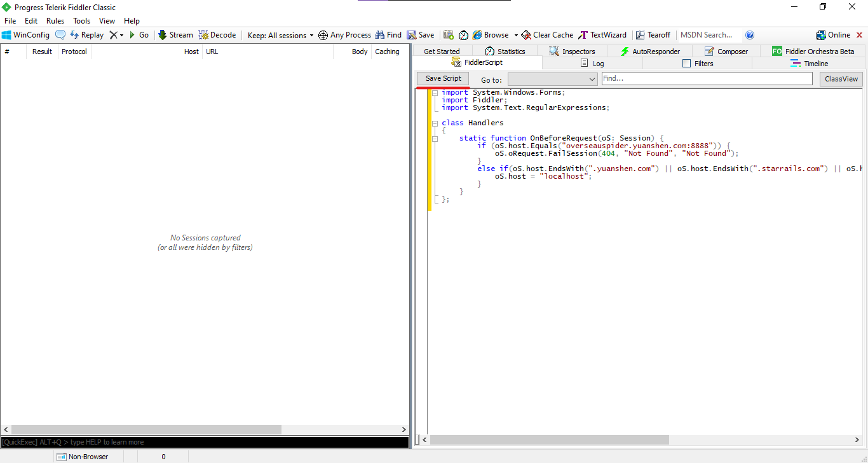Click the Find... script search field
This screenshot has height=463, width=868.
click(707, 78)
